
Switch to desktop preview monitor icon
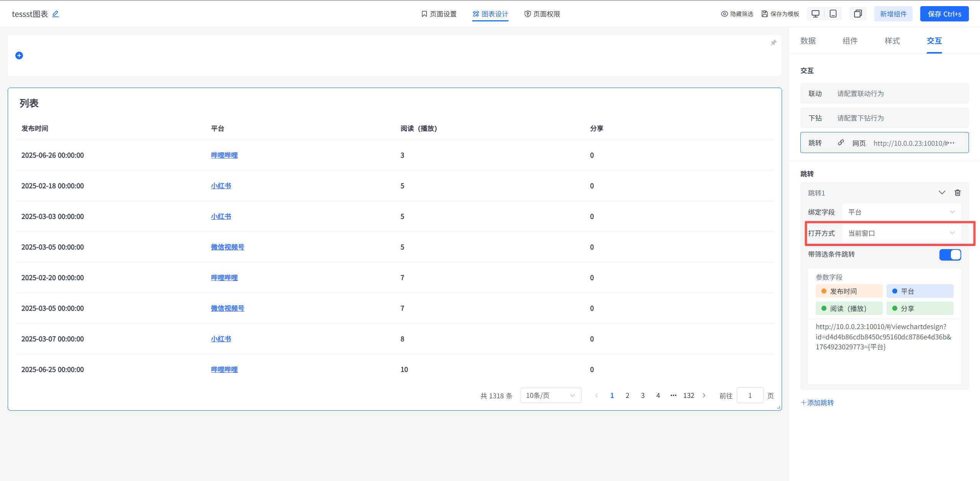(x=815, y=14)
